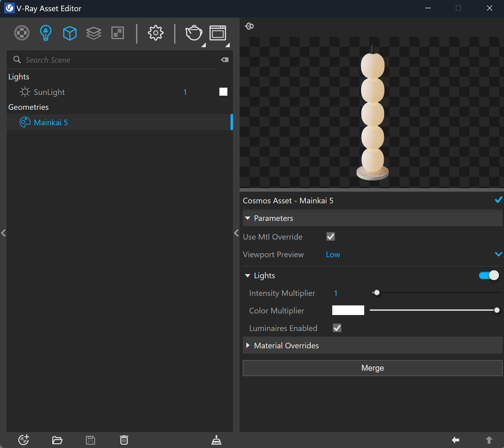Open Color Multiplier white swatch
Viewport: 504px width, 448px height.
(x=348, y=310)
